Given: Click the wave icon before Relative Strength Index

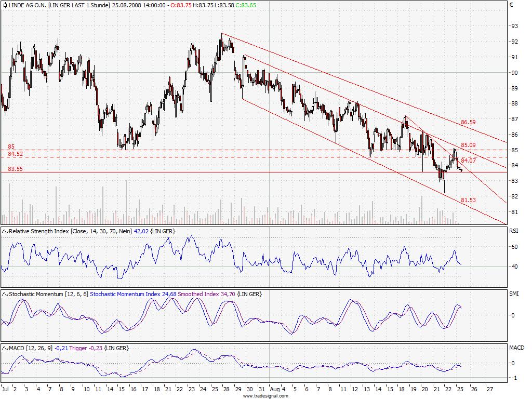Looking at the screenshot, I should tap(5, 231).
